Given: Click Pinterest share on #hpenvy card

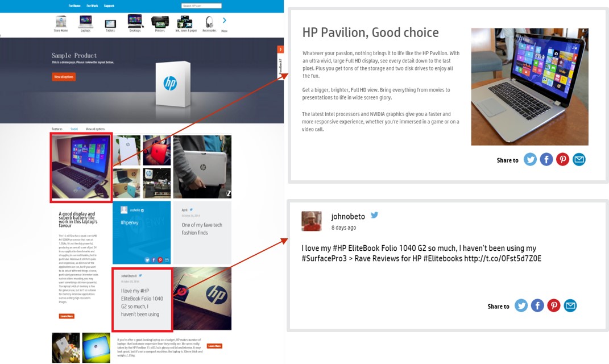Looking at the screenshot, I should (x=160, y=260).
